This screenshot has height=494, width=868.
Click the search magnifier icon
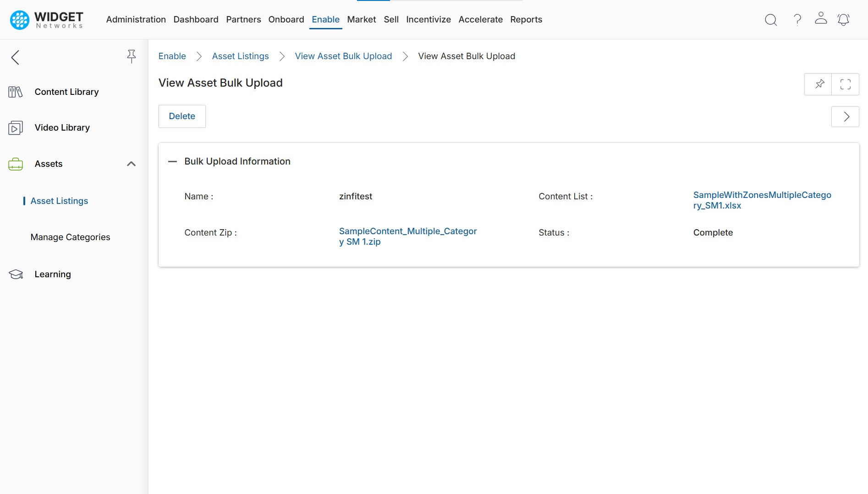pyautogui.click(x=771, y=20)
